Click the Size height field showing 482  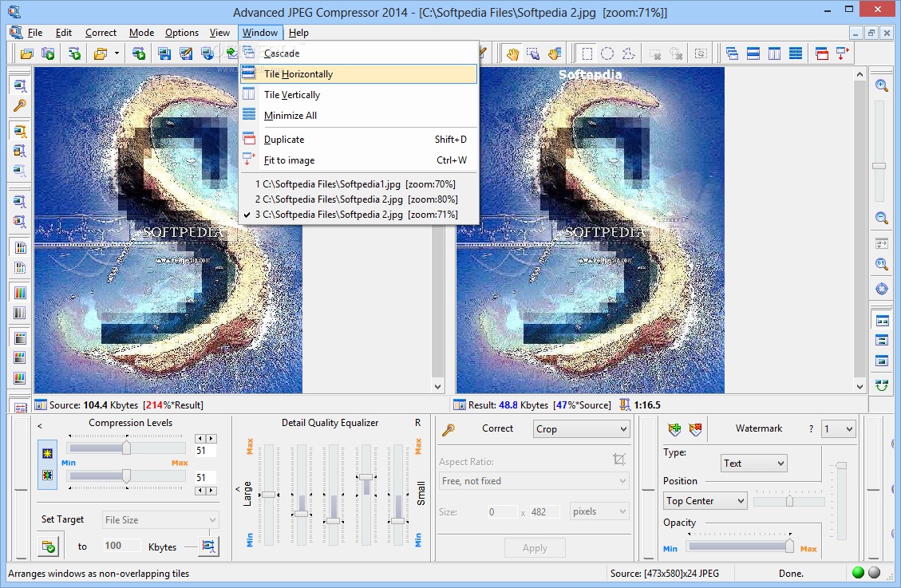click(544, 511)
